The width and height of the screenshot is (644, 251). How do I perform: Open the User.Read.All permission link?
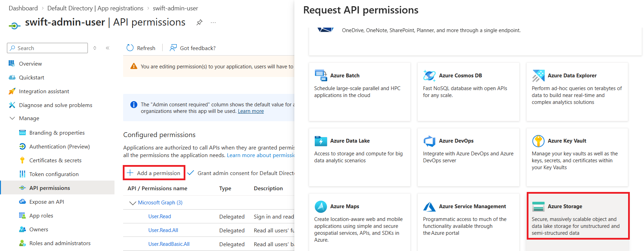click(163, 230)
